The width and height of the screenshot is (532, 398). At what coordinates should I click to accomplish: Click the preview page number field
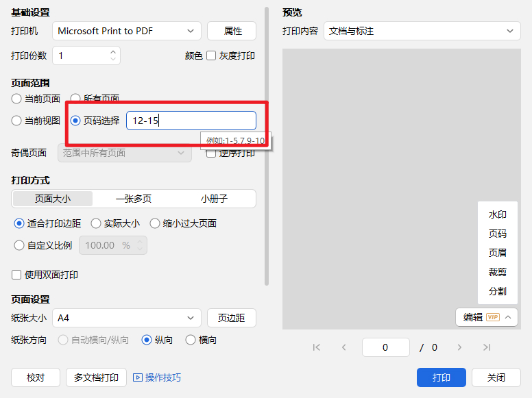386,347
